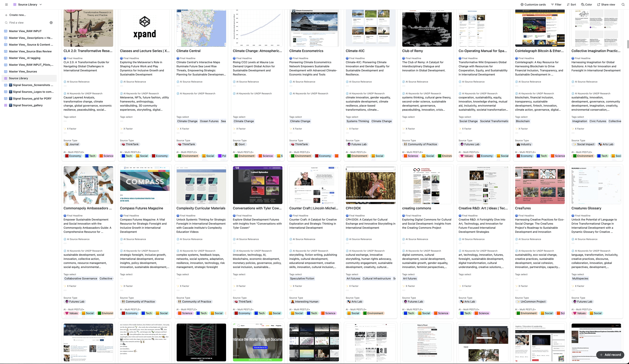The image size is (629, 364).
Task: Open the Sort options
Action: point(571,5)
